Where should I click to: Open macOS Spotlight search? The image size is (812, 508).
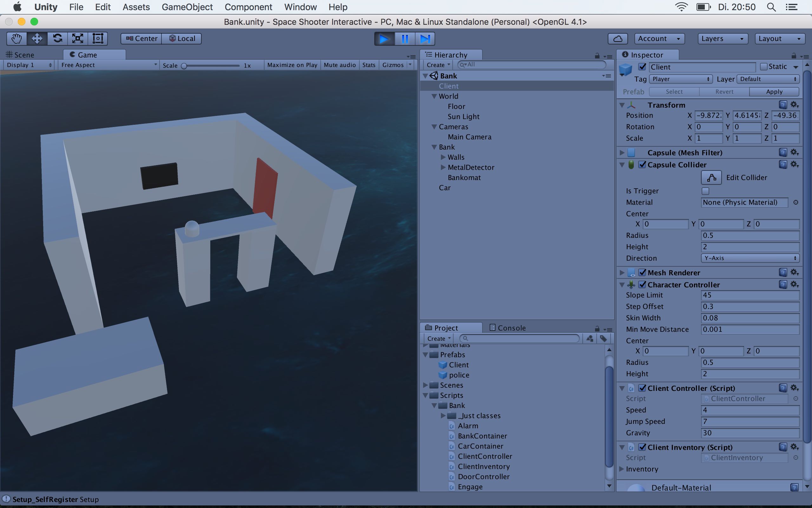pyautogui.click(x=771, y=7)
